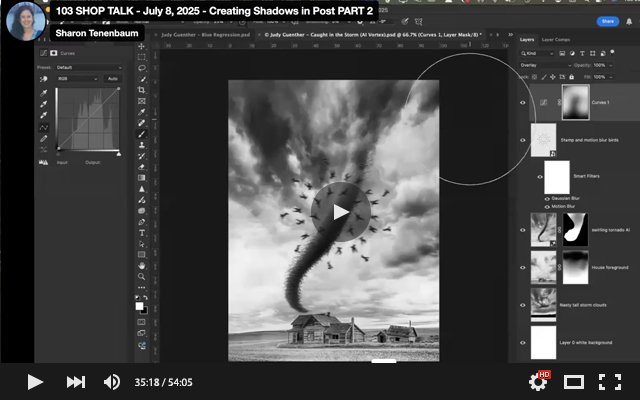Select the Type tool

point(142,233)
